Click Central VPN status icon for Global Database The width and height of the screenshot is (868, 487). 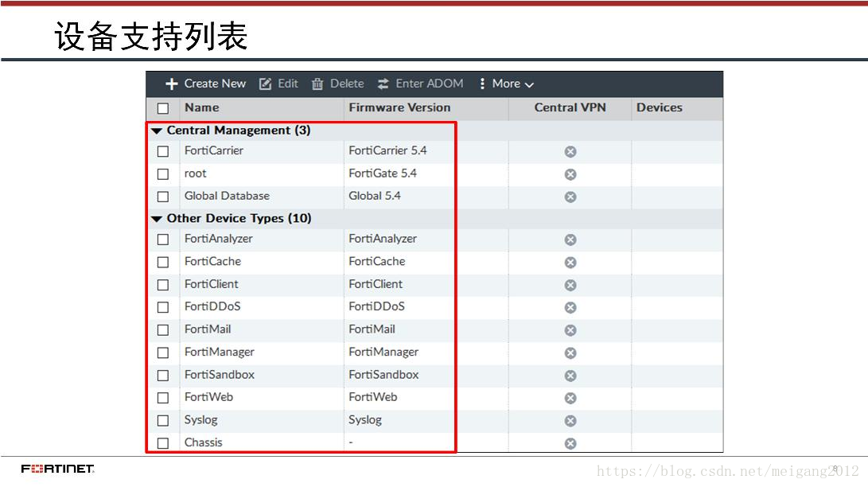pyautogui.click(x=570, y=197)
